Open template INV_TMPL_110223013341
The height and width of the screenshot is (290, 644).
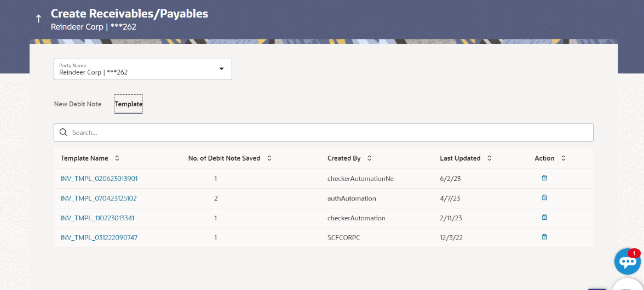97,218
